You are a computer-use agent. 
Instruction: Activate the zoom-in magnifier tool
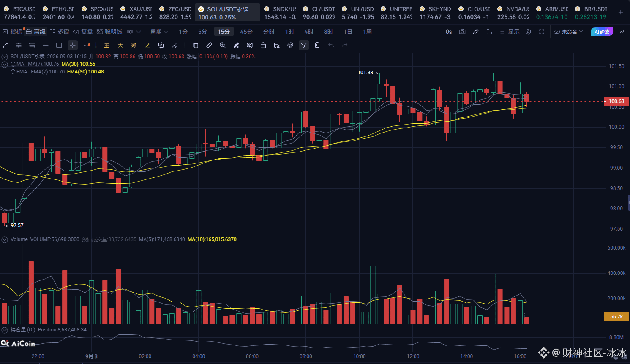coord(223,45)
